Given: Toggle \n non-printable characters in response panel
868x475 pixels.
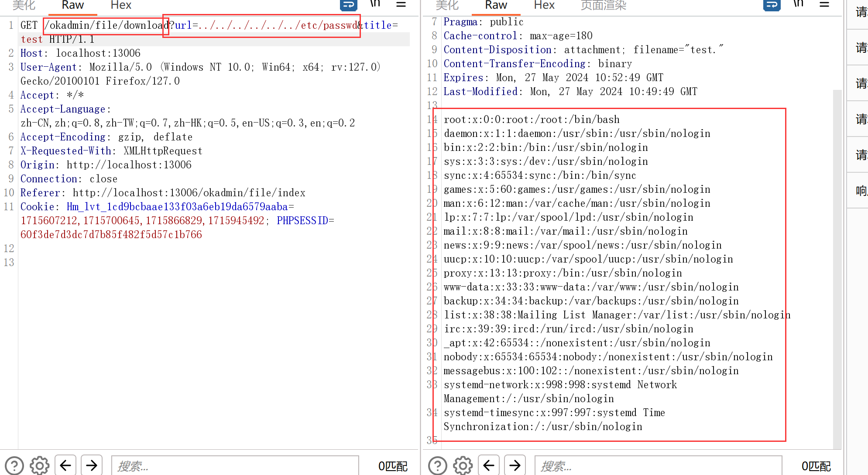Looking at the screenshot, I should (799, 4).
